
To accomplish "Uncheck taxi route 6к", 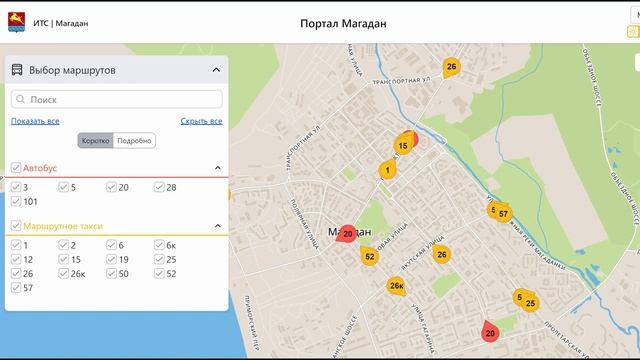I will (x=159, y=245).
